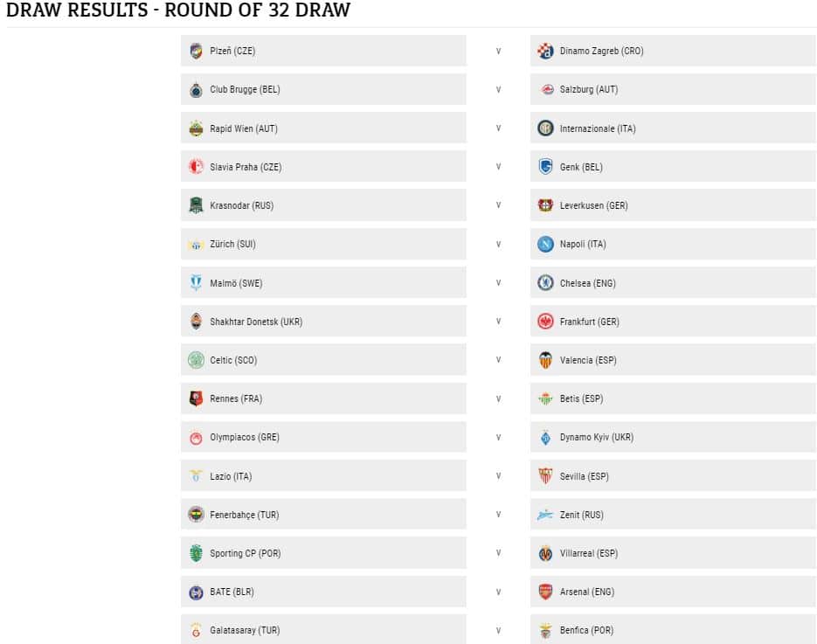Open the Benfica (POR) team link
Viewport: 817px width, 644px height.
point(586,630)
